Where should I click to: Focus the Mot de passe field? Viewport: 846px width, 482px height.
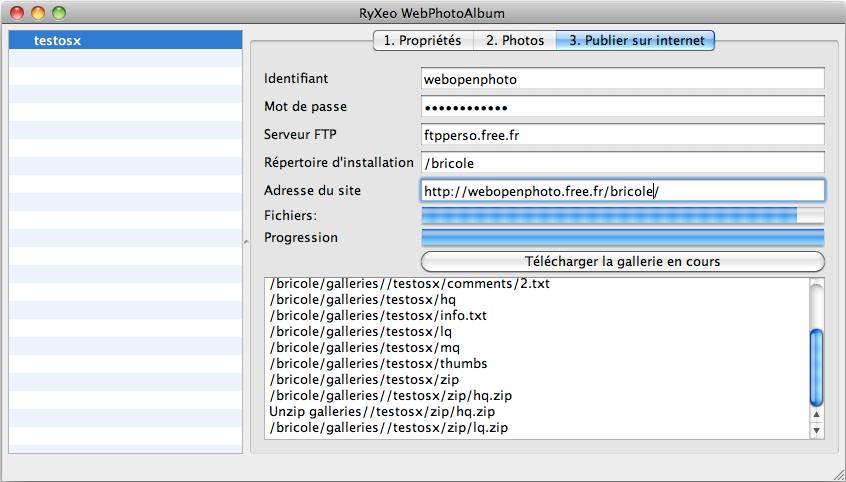623,107
